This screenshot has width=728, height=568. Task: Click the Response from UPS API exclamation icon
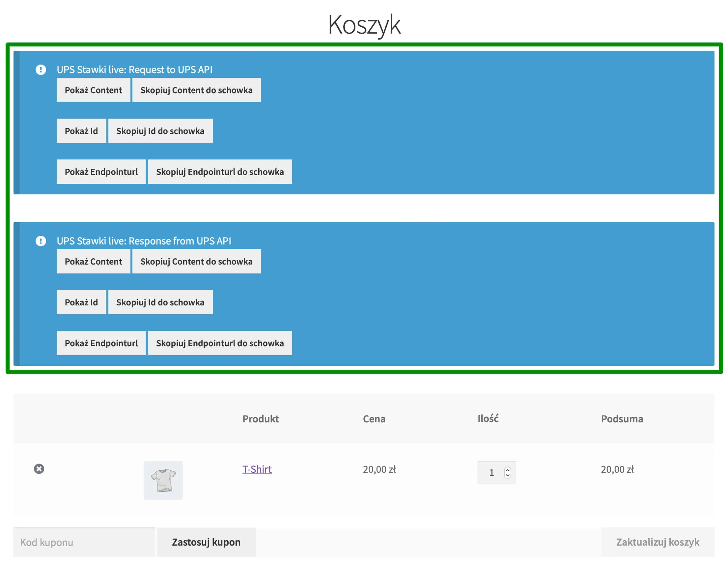tap(41, 241)
